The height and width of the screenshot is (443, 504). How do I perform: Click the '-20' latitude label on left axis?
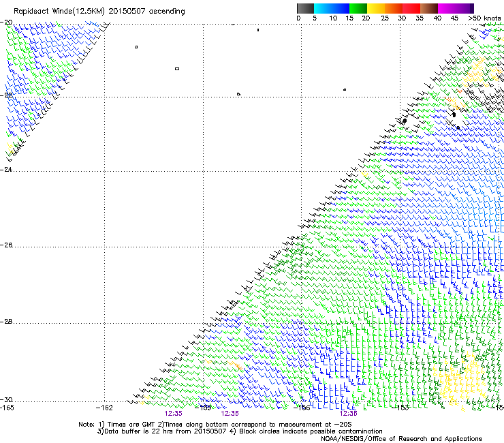click(x=6, y=22)
